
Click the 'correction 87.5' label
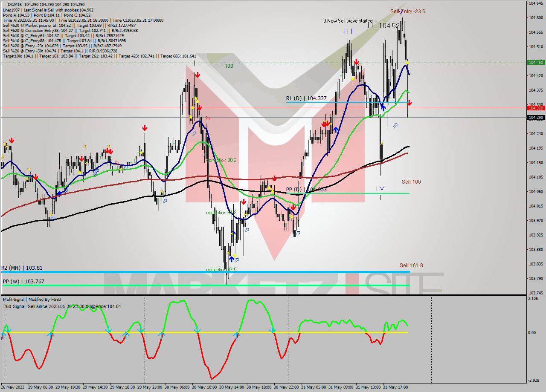[221, 270]
